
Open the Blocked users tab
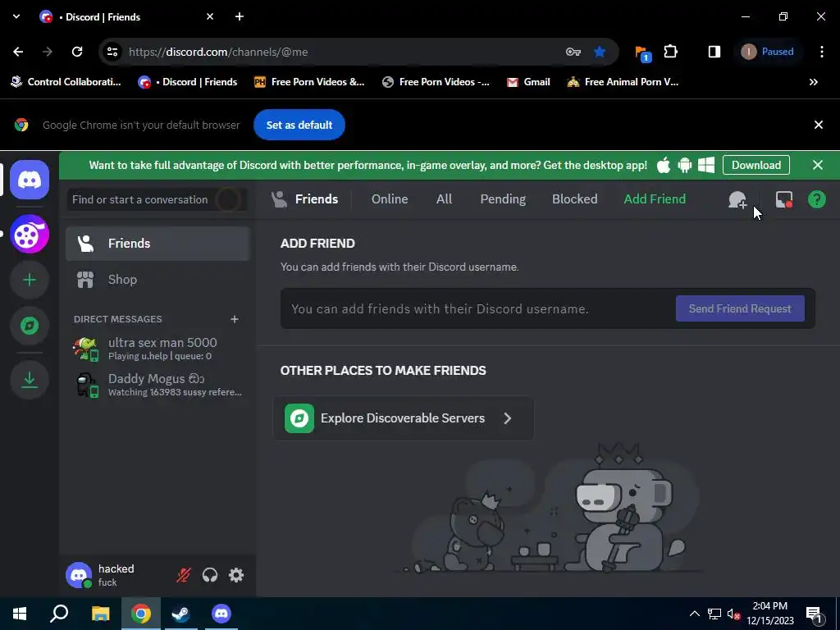[574, 199]
